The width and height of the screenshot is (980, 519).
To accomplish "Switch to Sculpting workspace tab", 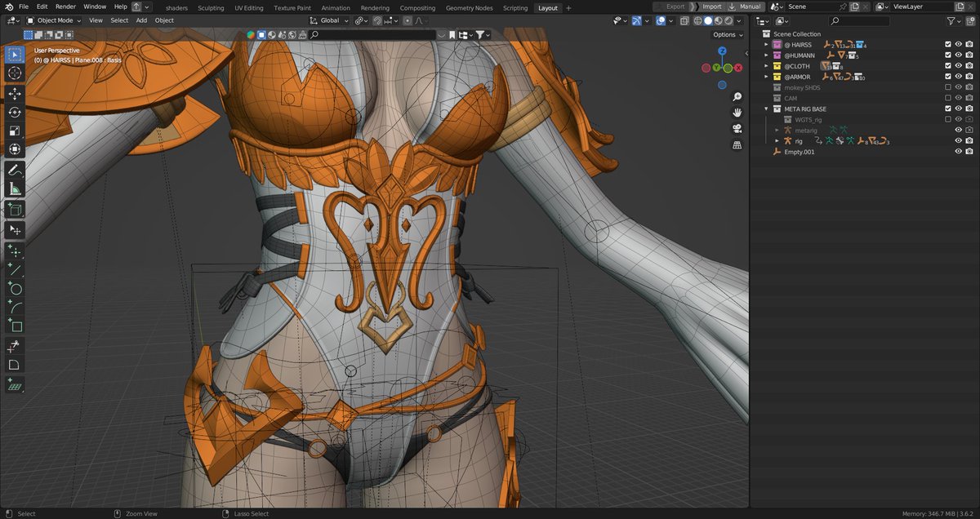I will [x=211, y=7].
